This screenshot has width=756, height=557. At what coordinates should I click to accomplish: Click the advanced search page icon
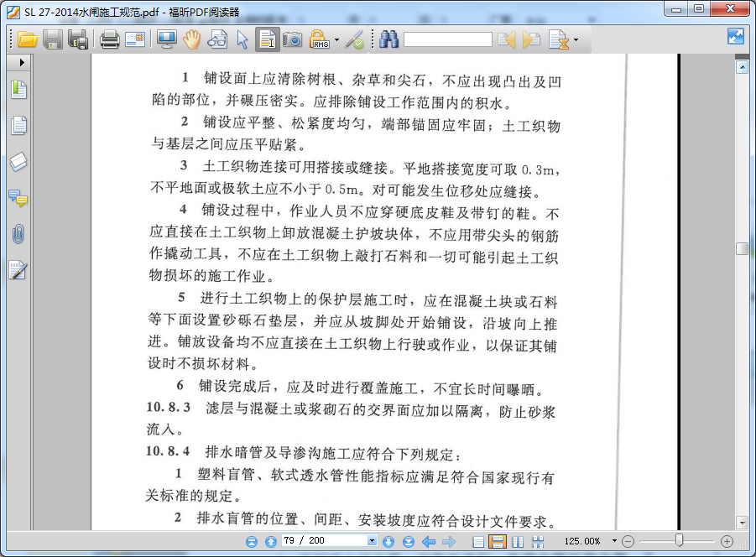click(560, 39)
